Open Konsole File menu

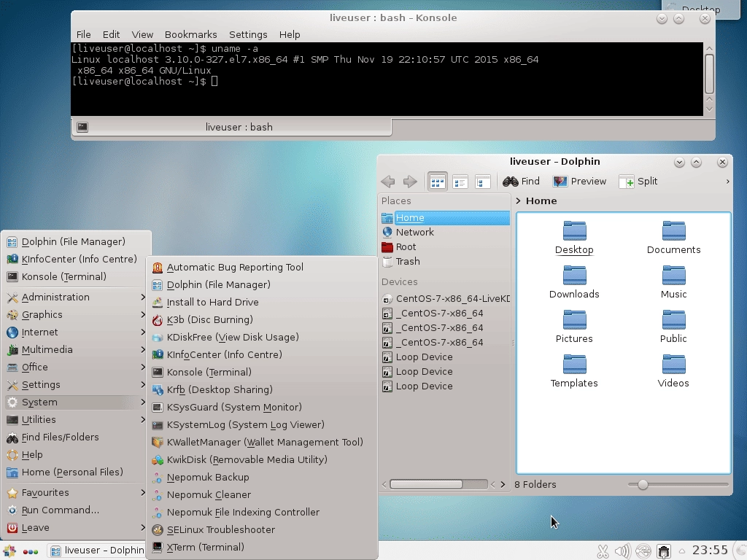tap(83, 35)
